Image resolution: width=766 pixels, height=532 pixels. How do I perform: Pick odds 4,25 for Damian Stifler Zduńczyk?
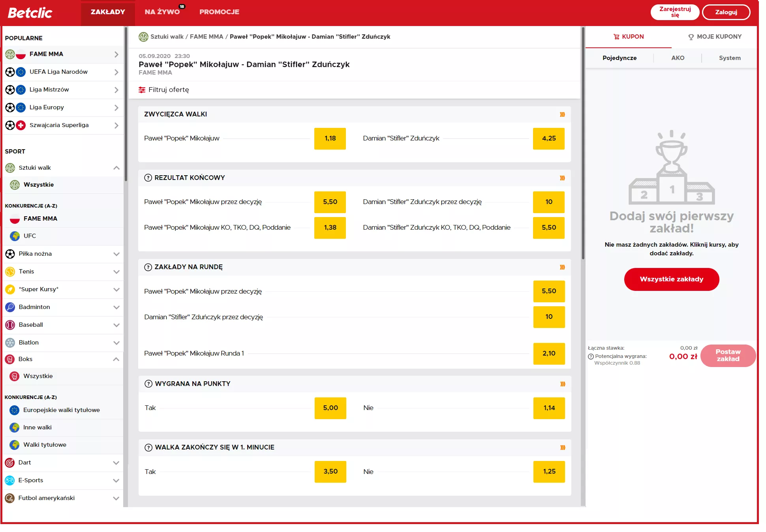tap(549, 139)
